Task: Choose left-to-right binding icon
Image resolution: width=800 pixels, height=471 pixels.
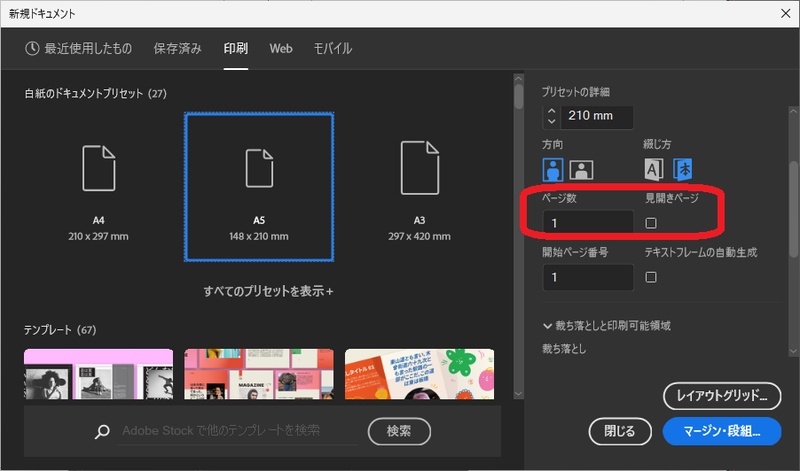Action: click(x=654, y=169)
